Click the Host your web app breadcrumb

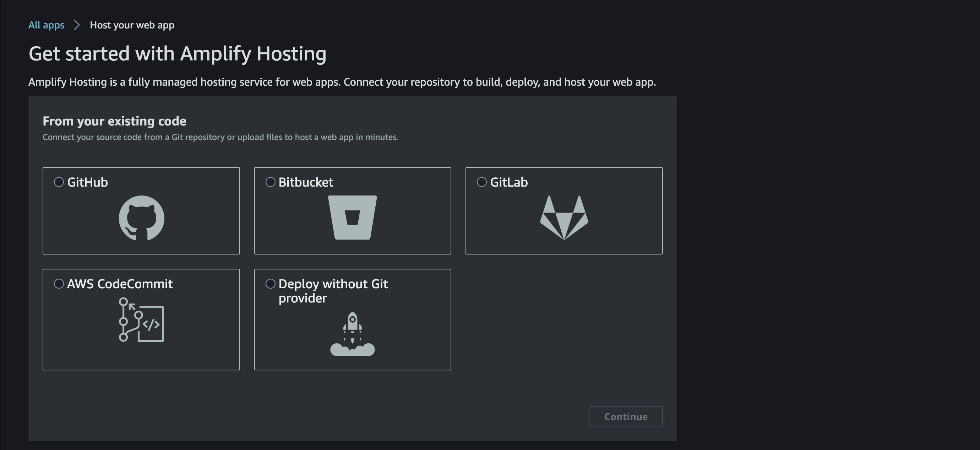[x=132, y=25]
